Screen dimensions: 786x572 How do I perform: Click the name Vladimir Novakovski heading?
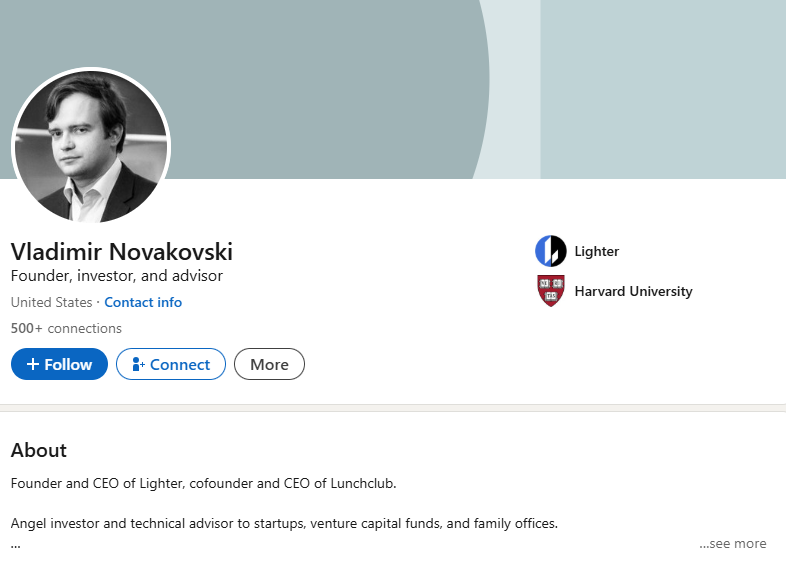point(121,251)
